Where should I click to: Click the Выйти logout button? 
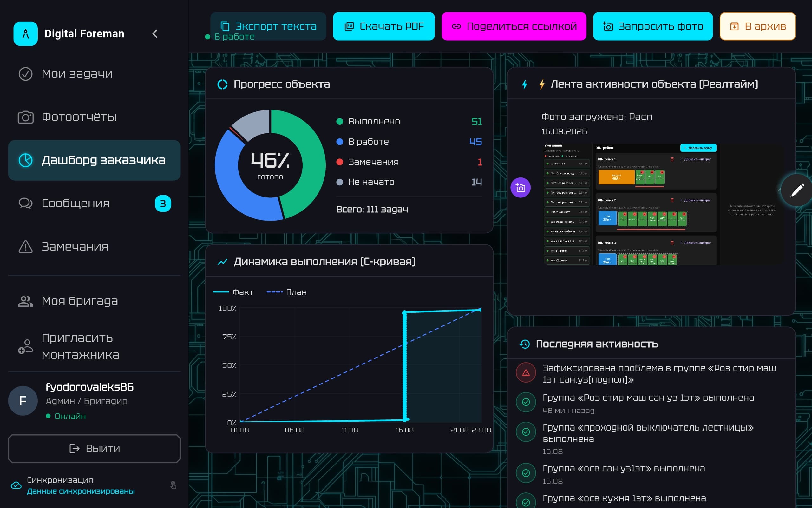(94, 449)
